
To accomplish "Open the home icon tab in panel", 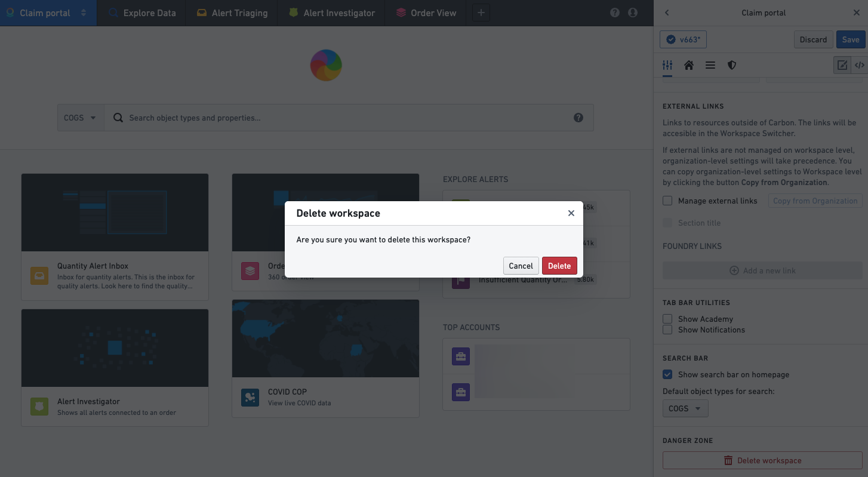I will pos(689,65).
